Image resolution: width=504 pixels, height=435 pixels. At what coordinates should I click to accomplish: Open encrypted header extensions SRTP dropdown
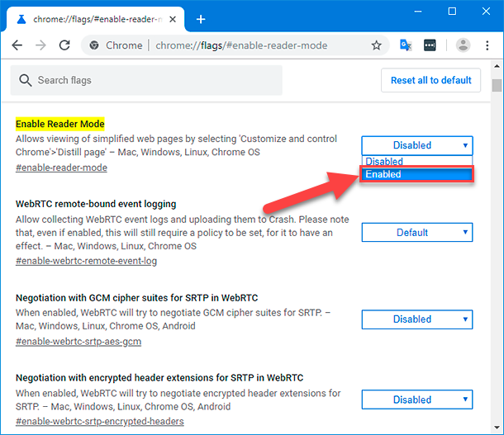point(416,400)
